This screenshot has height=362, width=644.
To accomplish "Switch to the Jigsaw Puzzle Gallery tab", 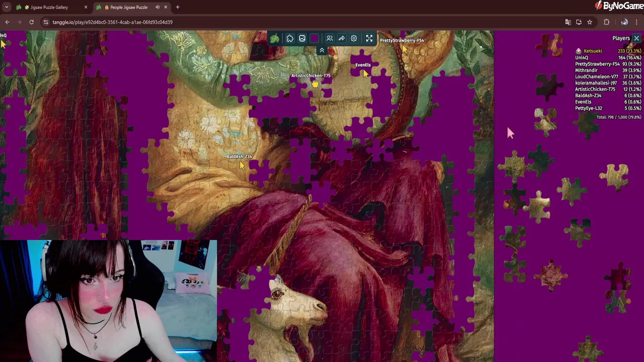I will click(49, 7).
